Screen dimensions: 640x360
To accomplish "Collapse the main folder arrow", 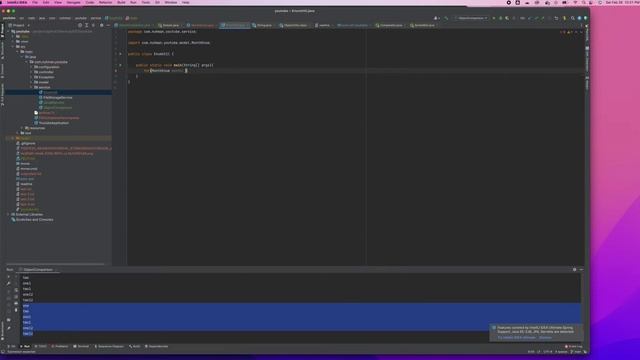I will [x=18, y=52].
